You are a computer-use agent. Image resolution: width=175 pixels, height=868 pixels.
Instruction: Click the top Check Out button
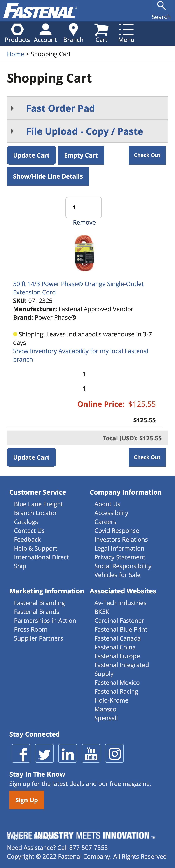pos(147,155)
